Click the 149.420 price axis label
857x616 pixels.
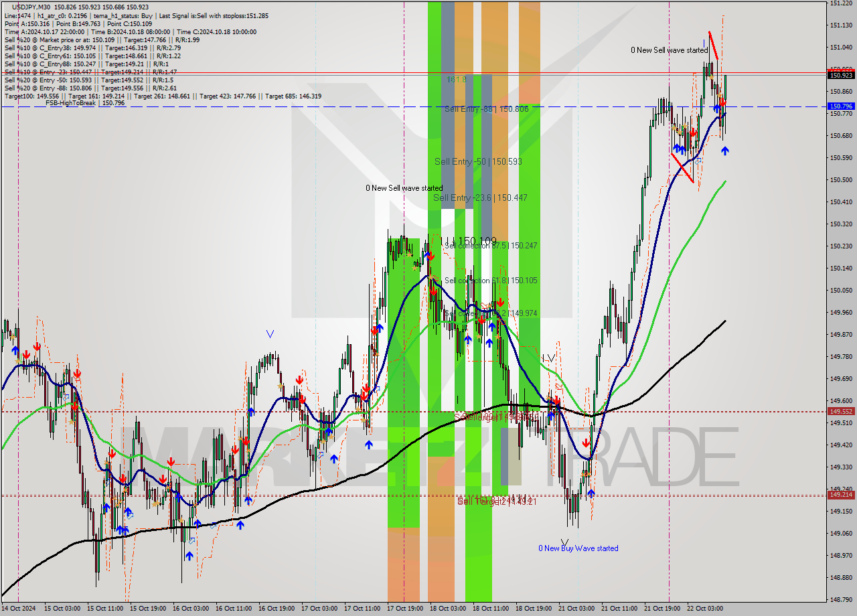point(841,445)
